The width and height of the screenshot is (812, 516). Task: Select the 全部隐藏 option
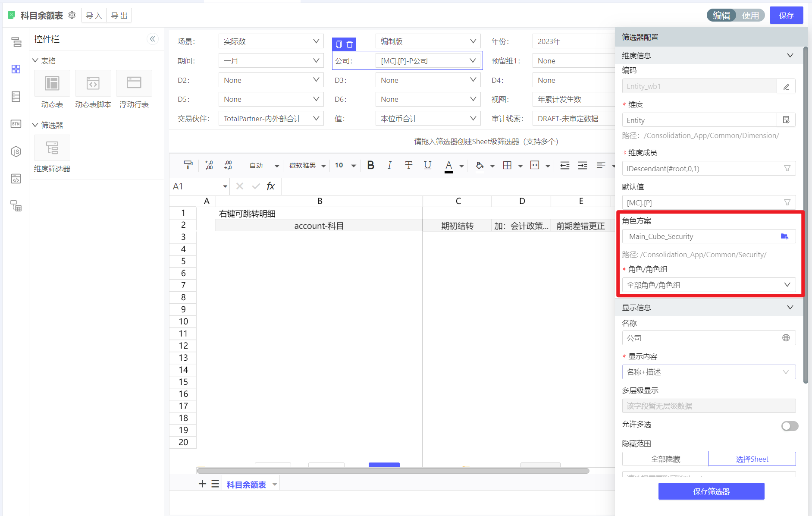click(x=665, y=459)
